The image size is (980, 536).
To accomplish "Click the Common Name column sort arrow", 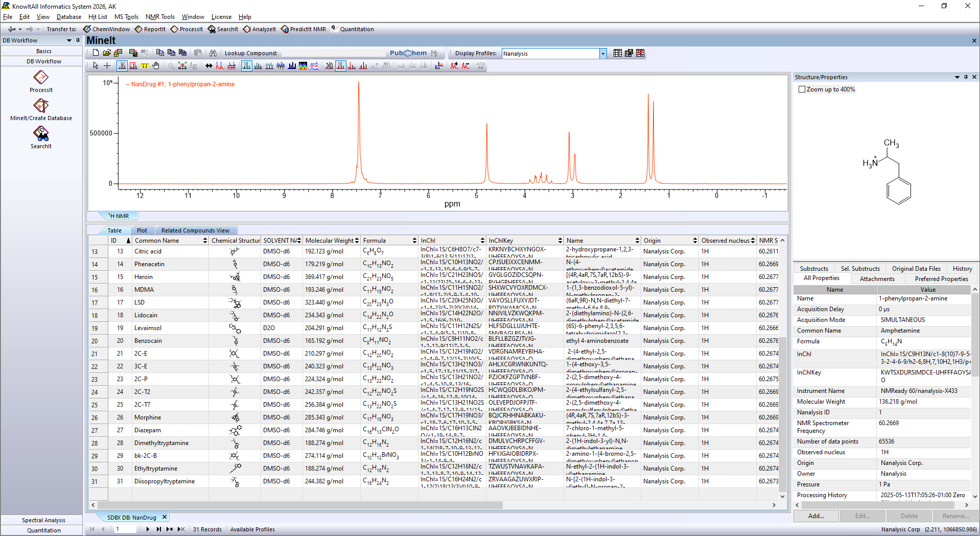I will [205, 241].
